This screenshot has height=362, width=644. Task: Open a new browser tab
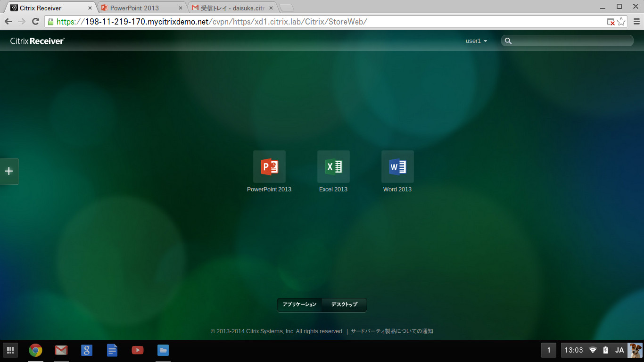pos(287,8)
